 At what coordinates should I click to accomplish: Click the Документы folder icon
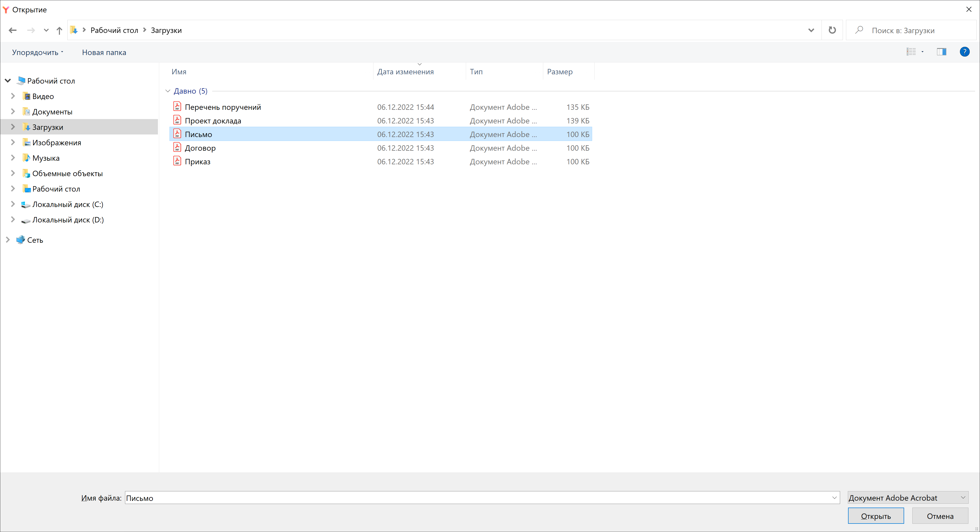click(26, 111)
